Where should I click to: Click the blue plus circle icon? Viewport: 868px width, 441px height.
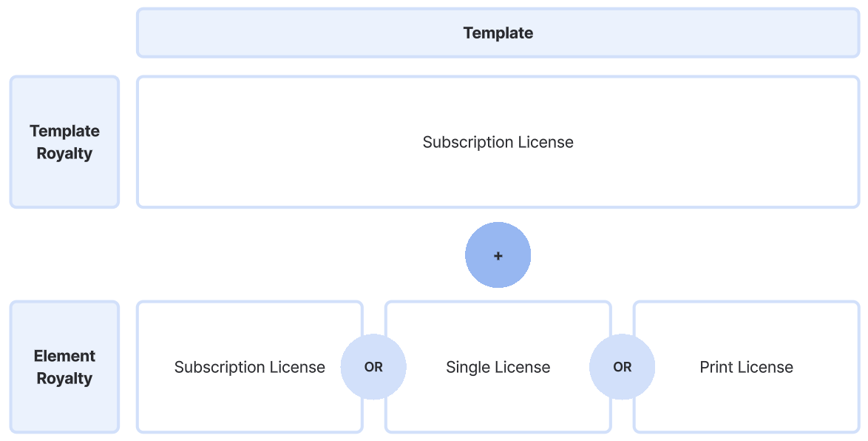coord(498,255)
